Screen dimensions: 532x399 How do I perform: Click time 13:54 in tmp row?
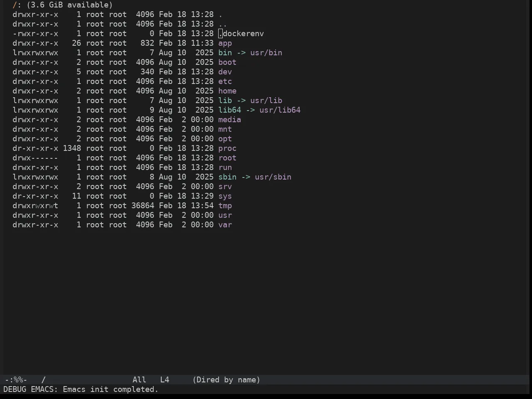[202, 206]
